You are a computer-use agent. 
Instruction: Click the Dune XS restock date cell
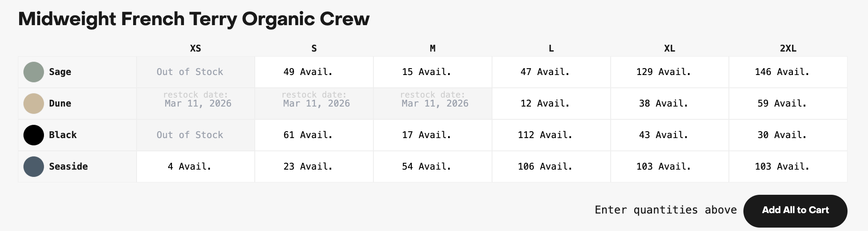point(195,104)
